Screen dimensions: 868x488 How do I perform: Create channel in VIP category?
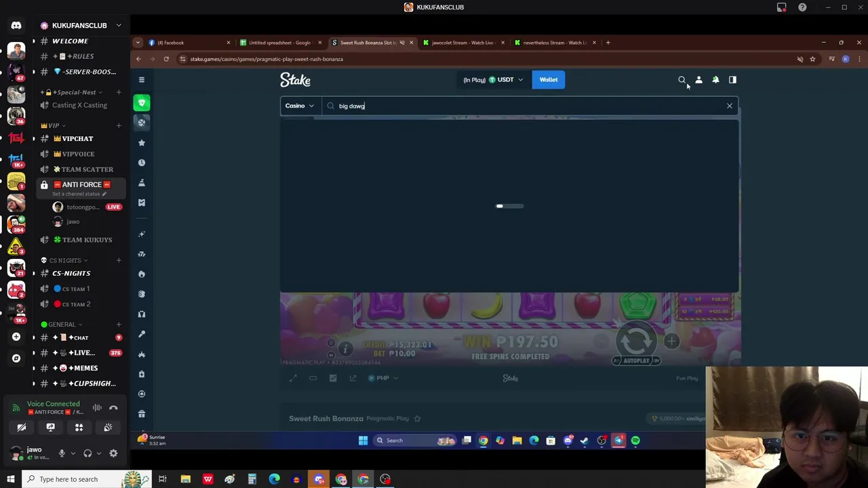coord(119,125)
